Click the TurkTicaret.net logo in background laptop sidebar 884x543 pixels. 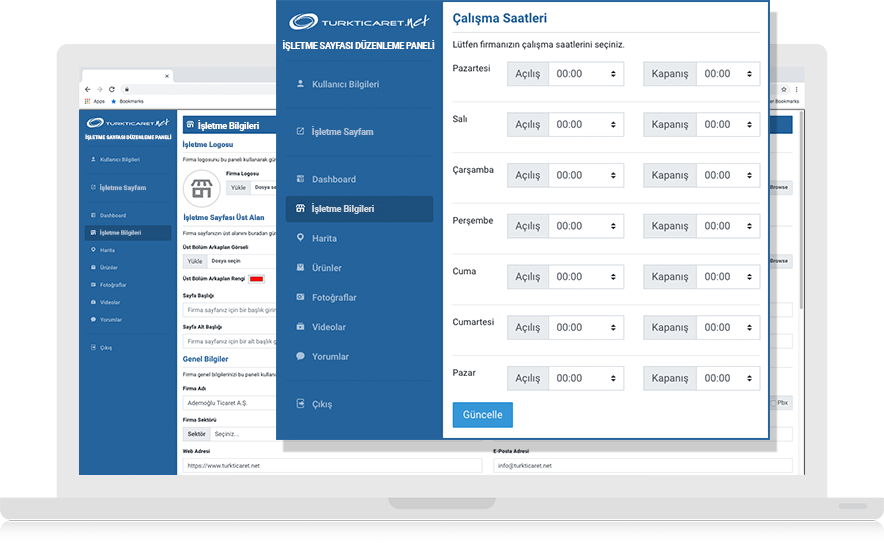pyautogui.click(x=128, y=122)
